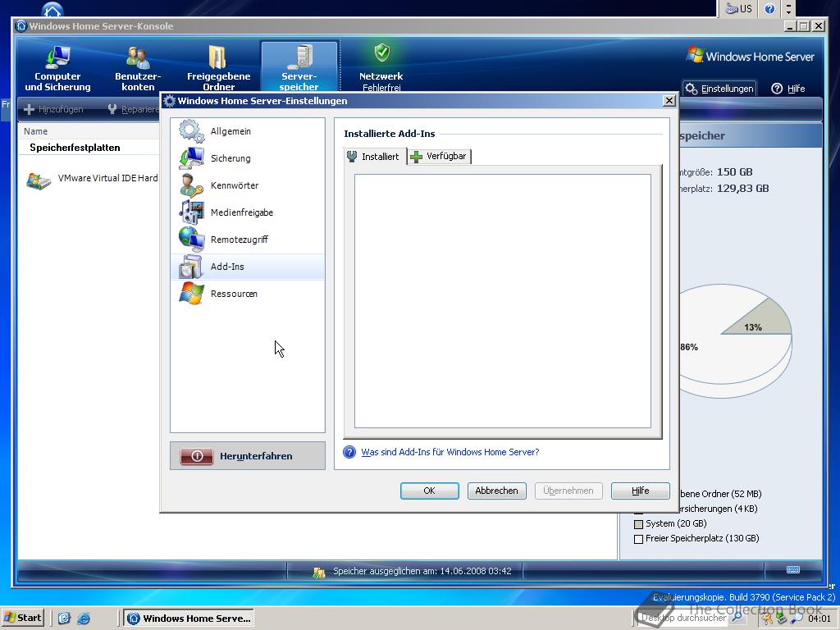Screen dimensions: 840x630
Task: Click the Reparieren toolbar item
Action: point(134,109)
